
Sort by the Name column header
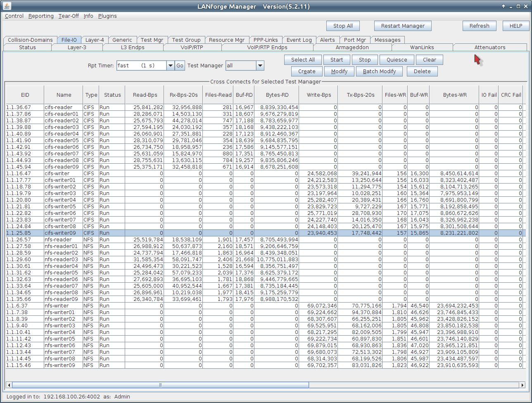click(x=64, y=95)
